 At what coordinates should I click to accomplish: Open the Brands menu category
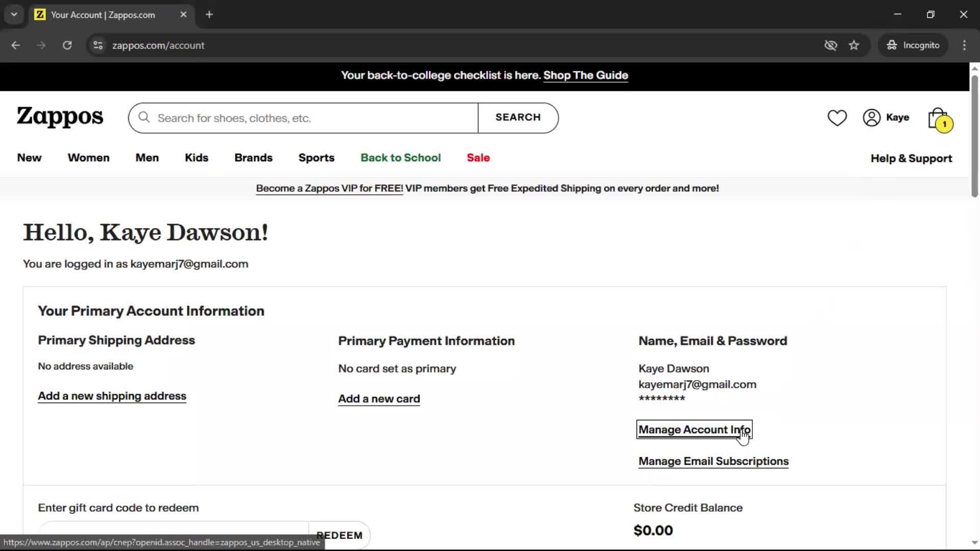(x=253, y=158)
